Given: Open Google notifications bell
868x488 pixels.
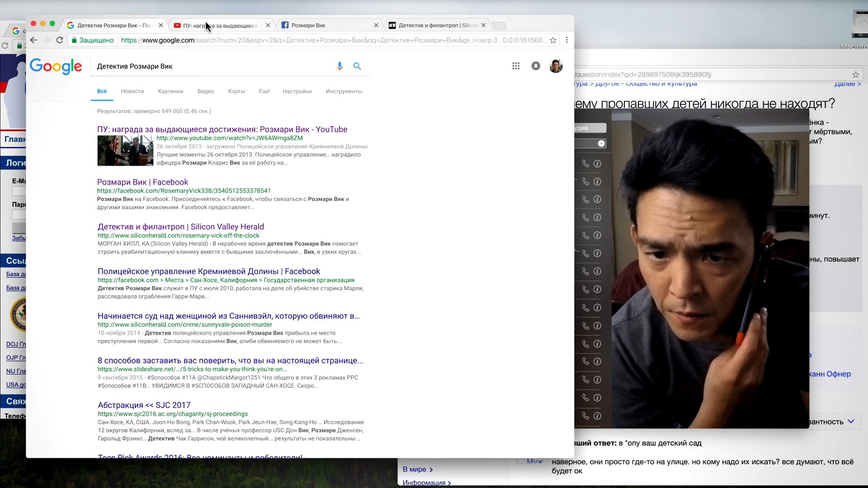Looking at the screenshot, I should coord(536,66).
